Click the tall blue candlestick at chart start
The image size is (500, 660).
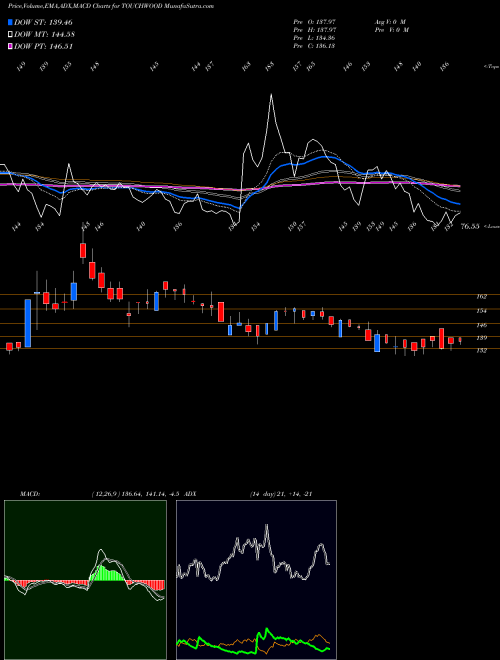28,323
